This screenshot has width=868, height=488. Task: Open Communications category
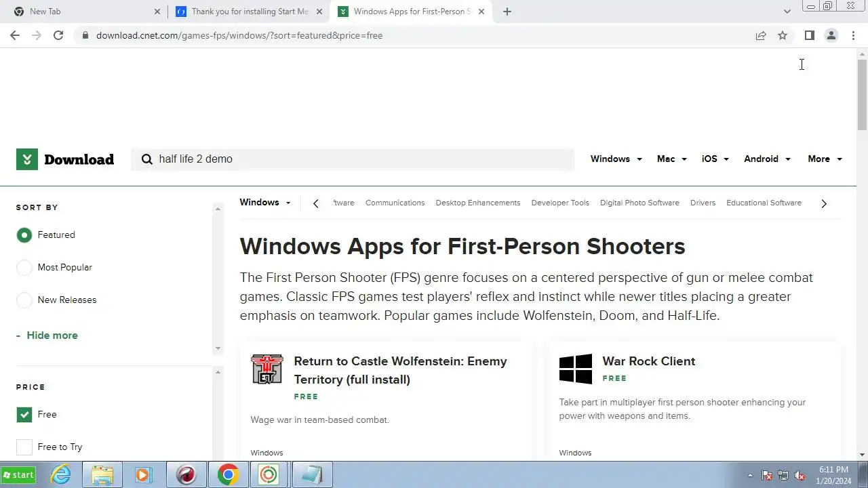(395, 203)
